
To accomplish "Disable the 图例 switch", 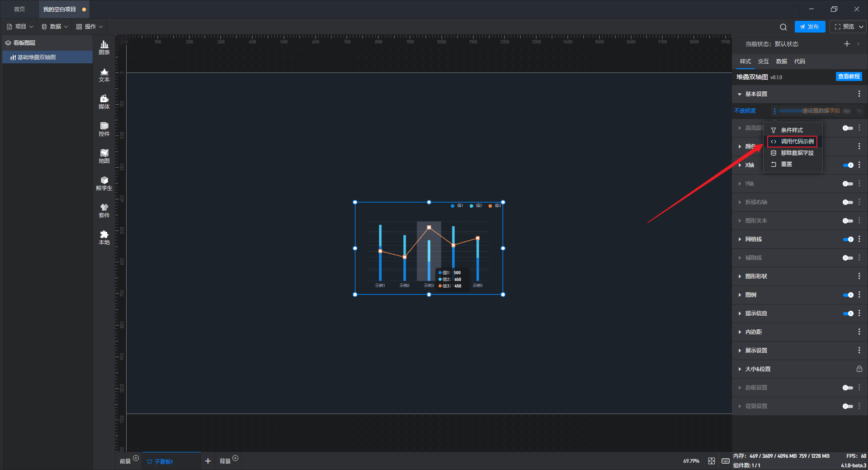I will [x=848, y=295].
